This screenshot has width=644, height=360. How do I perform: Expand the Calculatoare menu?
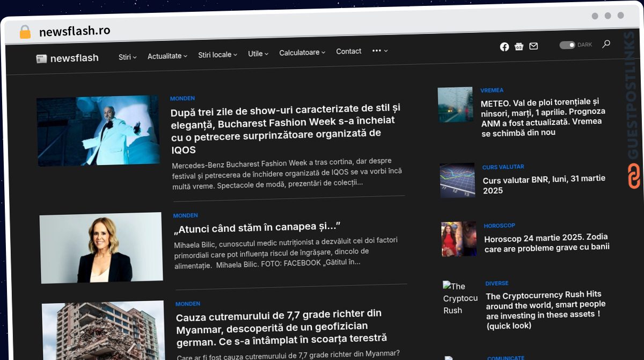click(x=302, y=53)
